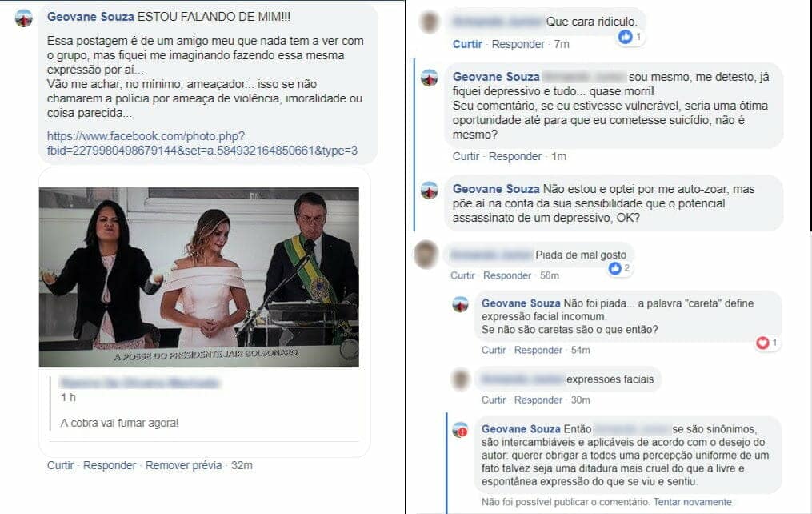Open blurred commenter avatar beside 'Que cara ridículo'

(430, 22)
